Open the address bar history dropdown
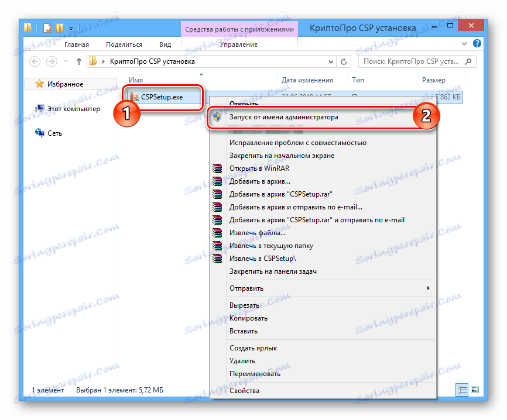 point(331,61)
